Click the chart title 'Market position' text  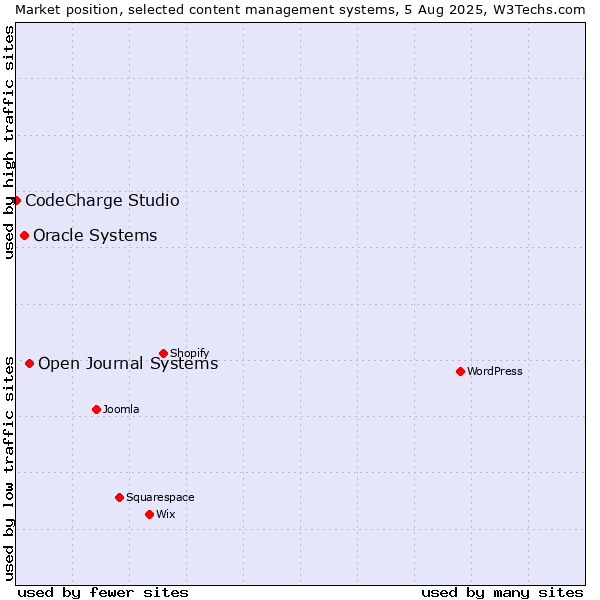click(66, 10)
